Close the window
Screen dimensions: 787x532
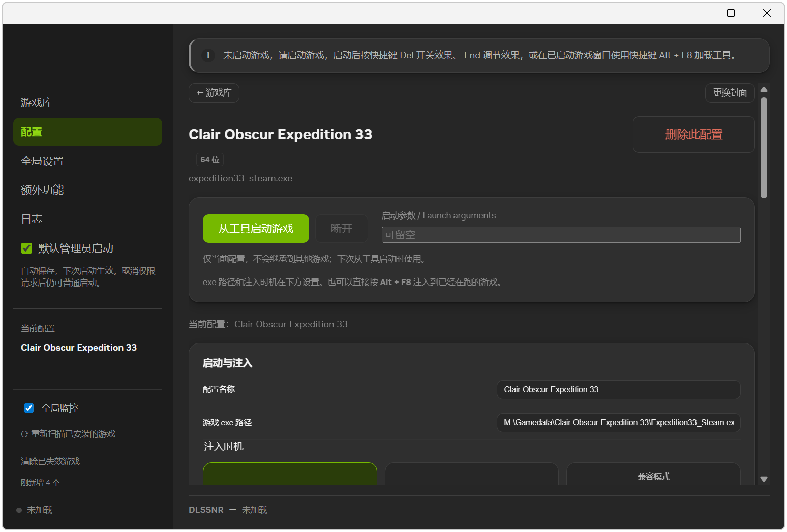point(767,13)
